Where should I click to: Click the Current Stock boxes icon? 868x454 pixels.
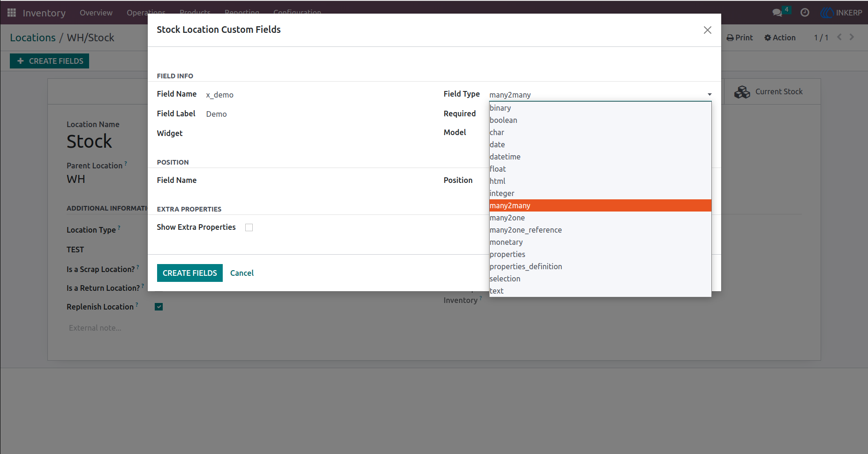coord(742,92)
